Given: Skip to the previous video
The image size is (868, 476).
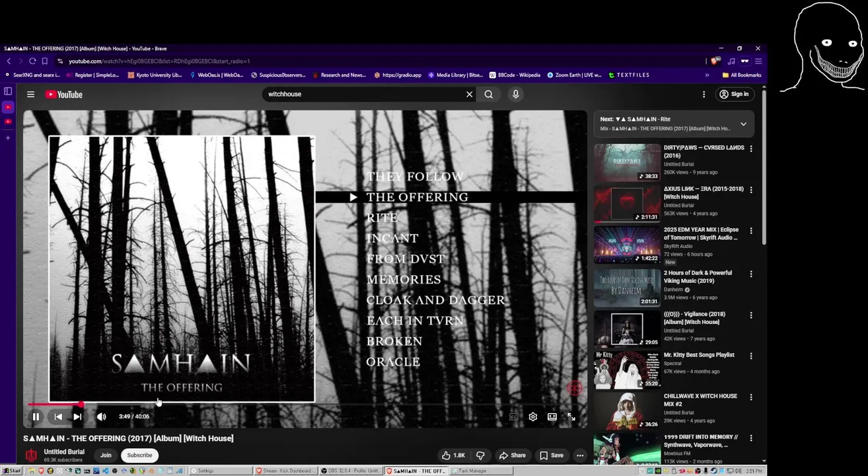Looking at the screenshot, I should [x=58, y=416].
